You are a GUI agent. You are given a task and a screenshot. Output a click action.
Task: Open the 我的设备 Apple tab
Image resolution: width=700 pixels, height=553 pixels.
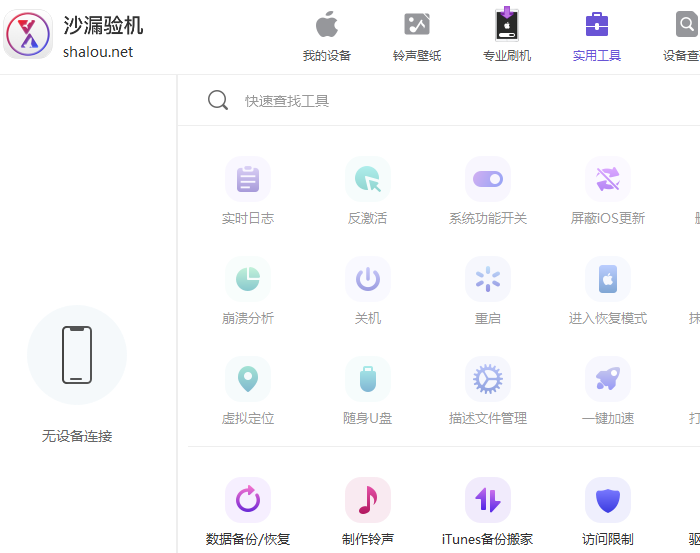327,36
